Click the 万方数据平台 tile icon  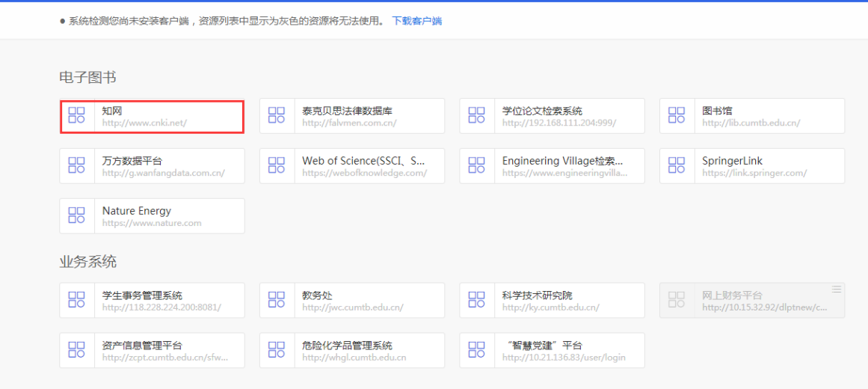tap(77, 165)
